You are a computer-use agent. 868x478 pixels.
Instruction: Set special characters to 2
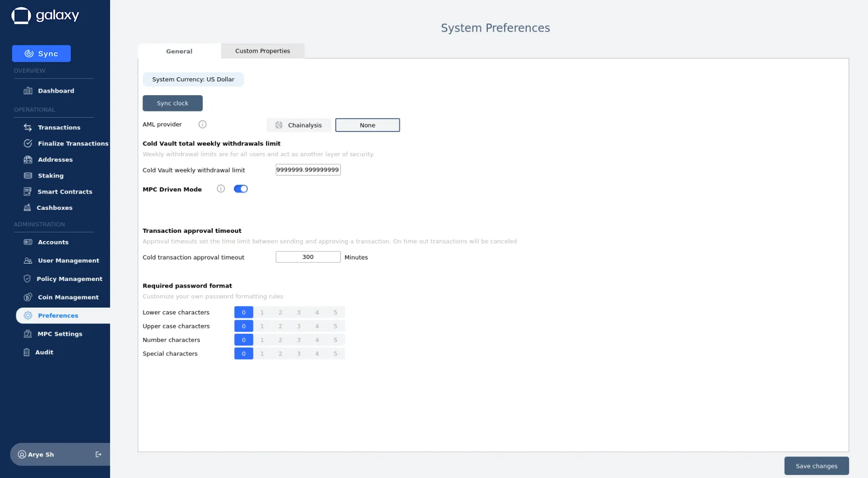[x=280, y=354]
